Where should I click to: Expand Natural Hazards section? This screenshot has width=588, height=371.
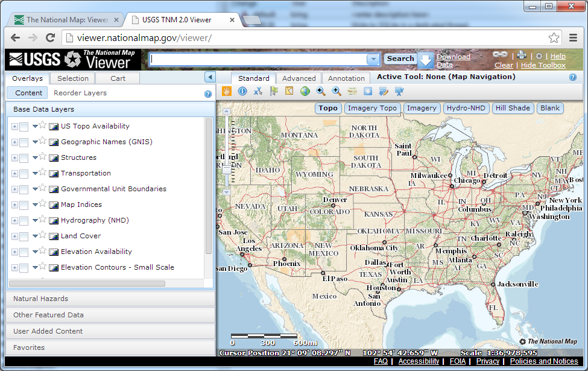[110, 299]
